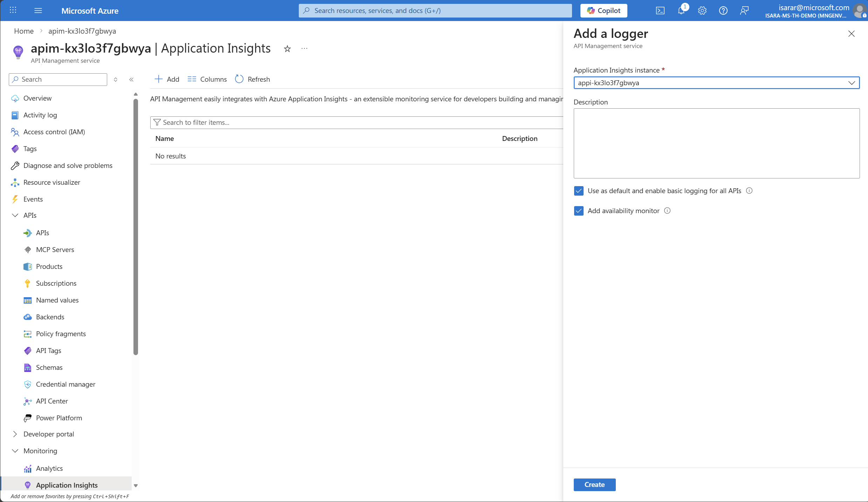Click the Description column header
The image size is (868, 502).
(x=519, y=138)
